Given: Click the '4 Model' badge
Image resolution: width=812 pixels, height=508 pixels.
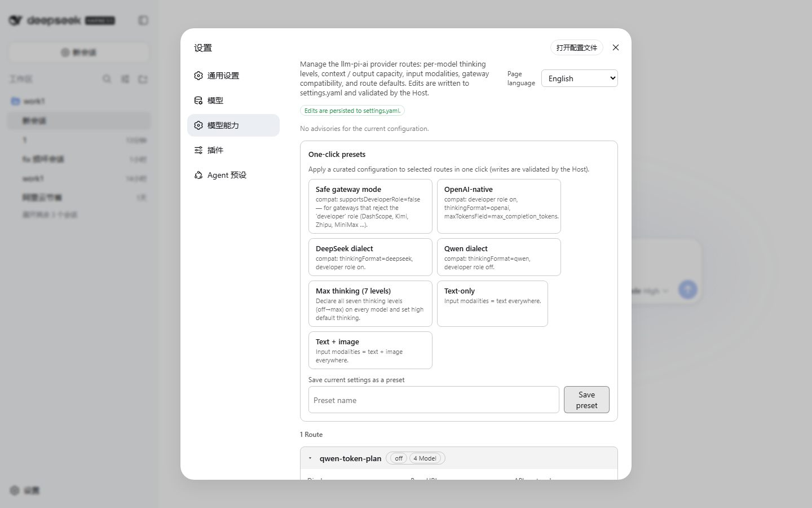Looking at the screenshot, I should point(425,458).
